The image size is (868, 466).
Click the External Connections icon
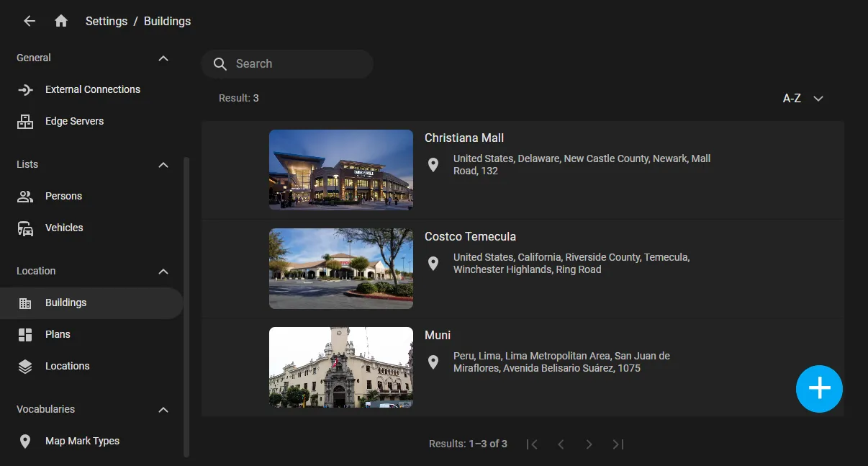pos(25,90)
